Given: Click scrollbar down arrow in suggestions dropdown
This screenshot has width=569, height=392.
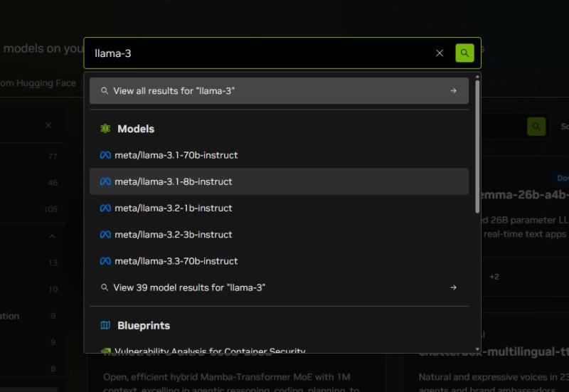Looking at the screenshot, I should (477, 349).
